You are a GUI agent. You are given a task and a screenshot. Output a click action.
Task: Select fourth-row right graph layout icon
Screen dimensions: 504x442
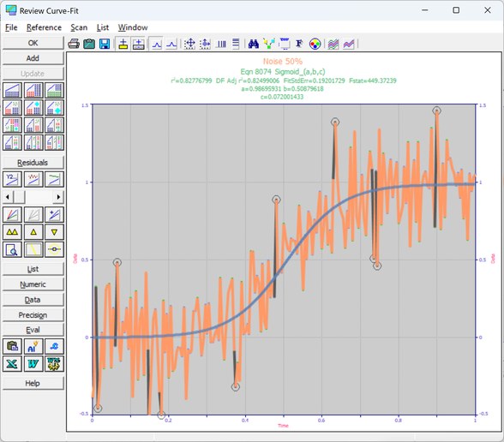coord(54,142)
